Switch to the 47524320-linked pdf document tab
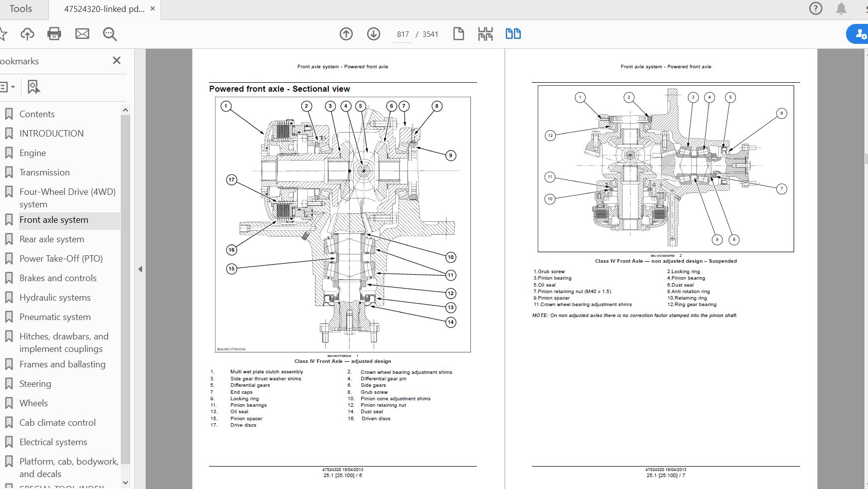The image size is (868, 489). click(x=104, y=9)
